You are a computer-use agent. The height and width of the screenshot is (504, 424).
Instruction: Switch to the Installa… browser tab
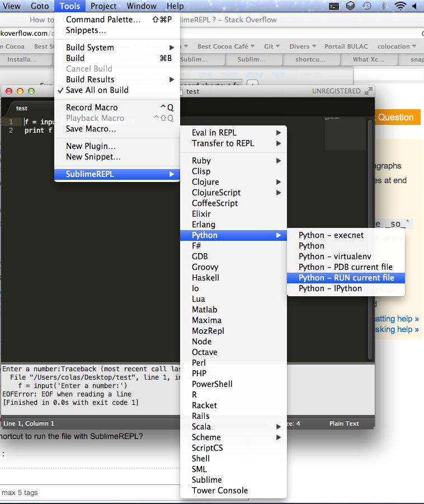pyautogui.click(x=22, y=59)
